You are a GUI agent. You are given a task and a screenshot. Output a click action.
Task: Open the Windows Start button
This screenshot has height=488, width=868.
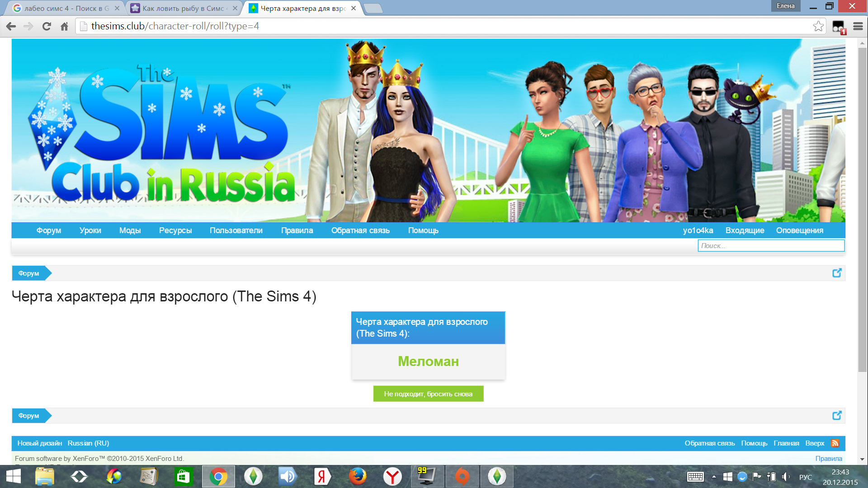[14, 477]
